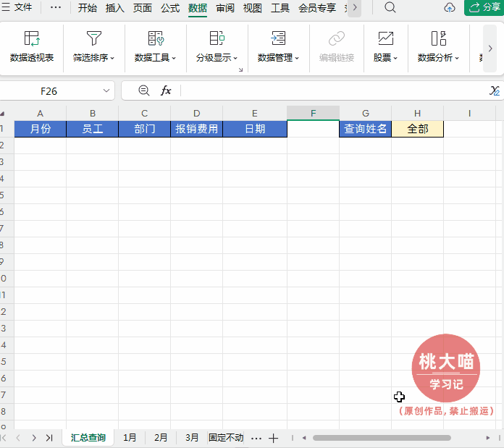The height and width of the screenshot is (448, 504).
Task: Open the 分级显示 dialog launcher arrow
Action: click(240, 69)
